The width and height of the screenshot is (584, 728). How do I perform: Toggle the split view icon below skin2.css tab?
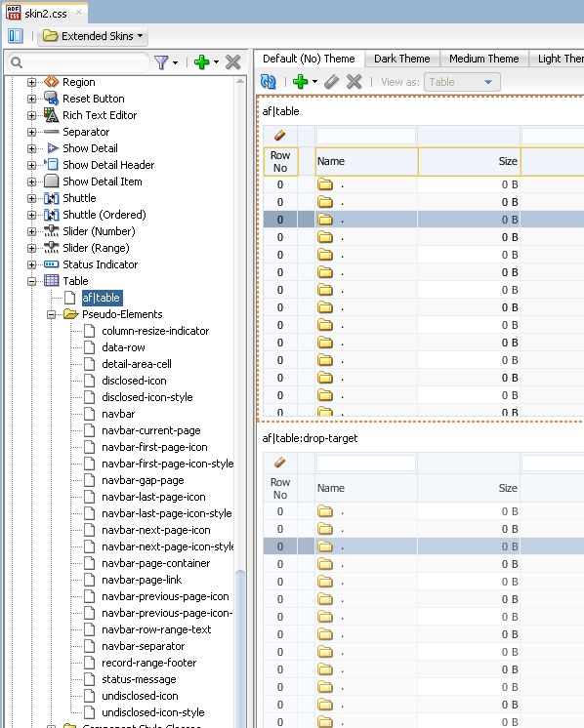point(16,36)
